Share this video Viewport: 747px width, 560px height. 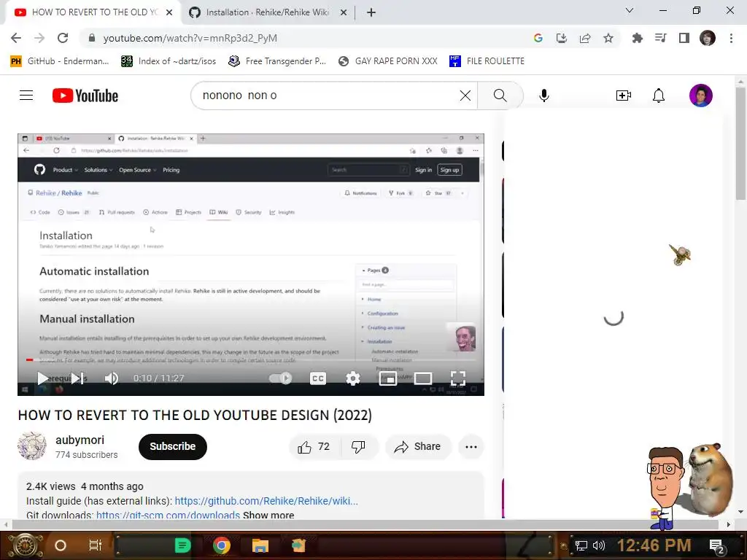418,447
